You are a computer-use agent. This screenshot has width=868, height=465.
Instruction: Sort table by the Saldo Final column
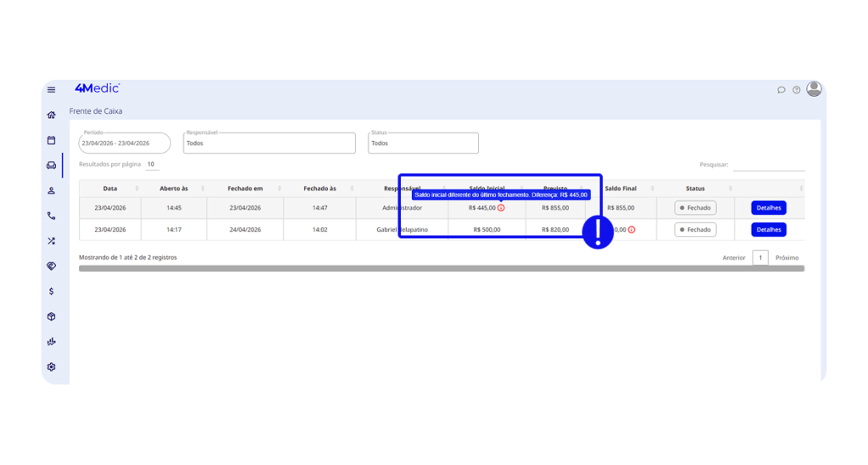coord(620,188)
